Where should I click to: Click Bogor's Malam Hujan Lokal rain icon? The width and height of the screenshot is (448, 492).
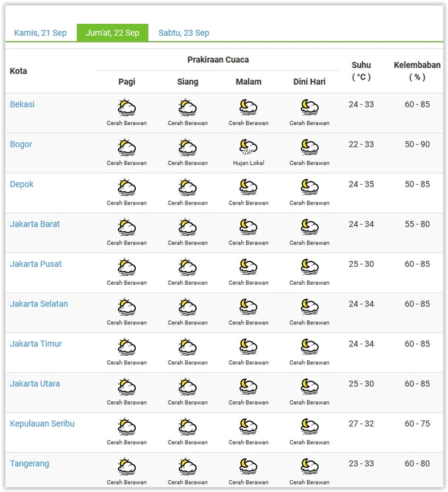point(249,146)
